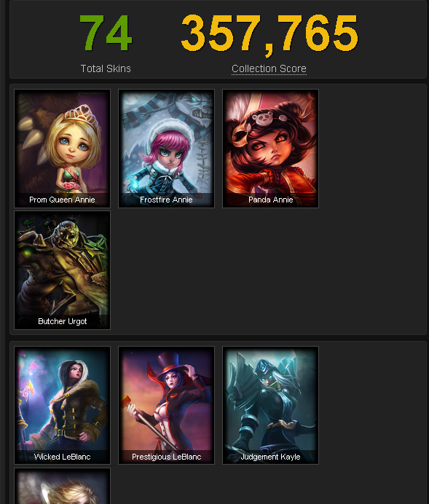Click the yellow 357,765 score number
The height and width of the screenshot is (504, 429).
269,34
